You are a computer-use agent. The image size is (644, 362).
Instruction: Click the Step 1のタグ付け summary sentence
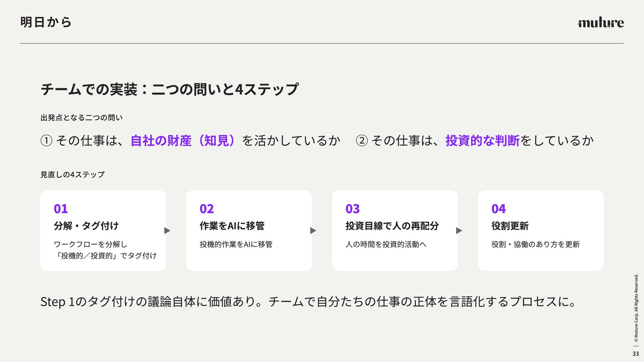tap(308, 302)
